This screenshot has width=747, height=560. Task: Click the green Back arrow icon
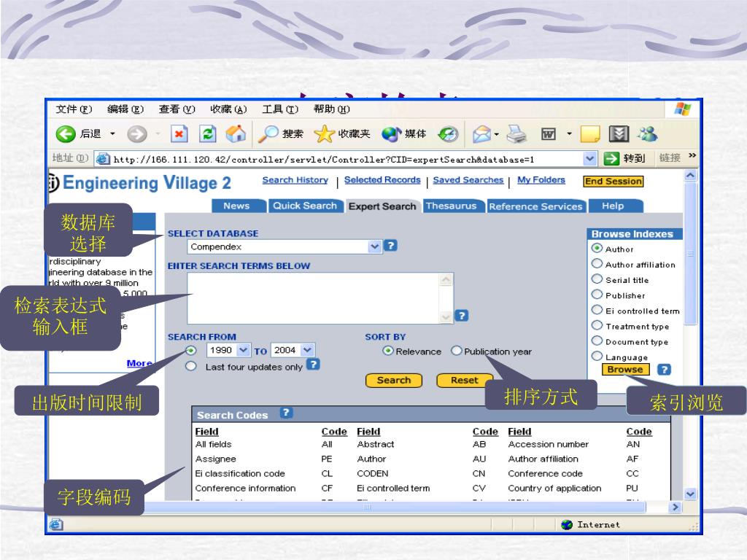click(66, 134)
